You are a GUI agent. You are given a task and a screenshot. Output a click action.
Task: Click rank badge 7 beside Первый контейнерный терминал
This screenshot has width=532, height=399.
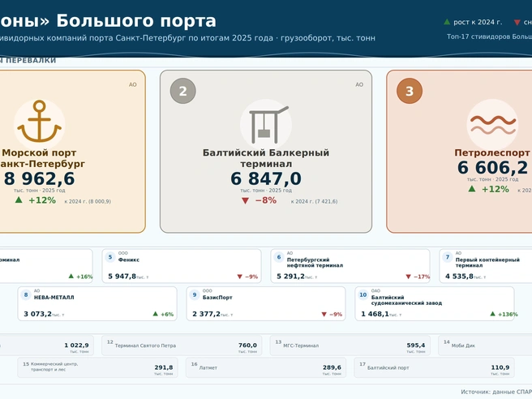[x=447, y=257]
